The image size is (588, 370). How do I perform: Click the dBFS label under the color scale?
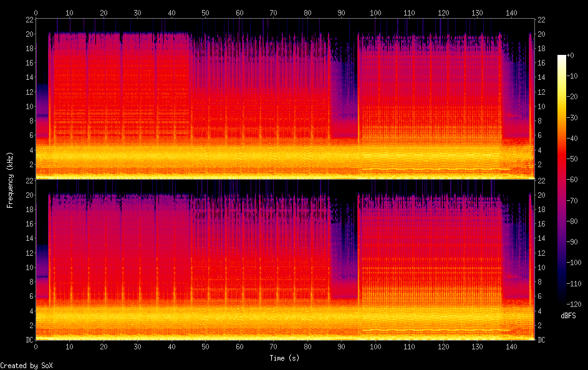click(x=568, y=316)
